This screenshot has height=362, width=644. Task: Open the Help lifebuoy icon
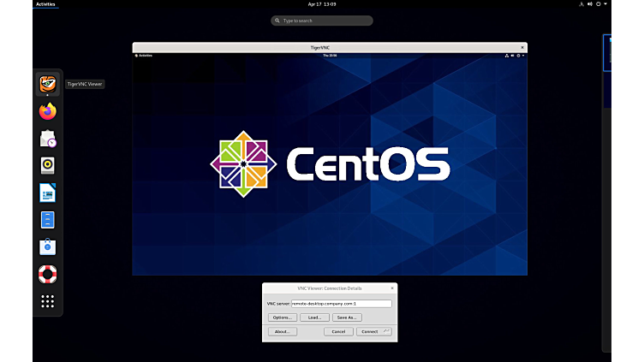pyautogui.click(x=48, y=275)
